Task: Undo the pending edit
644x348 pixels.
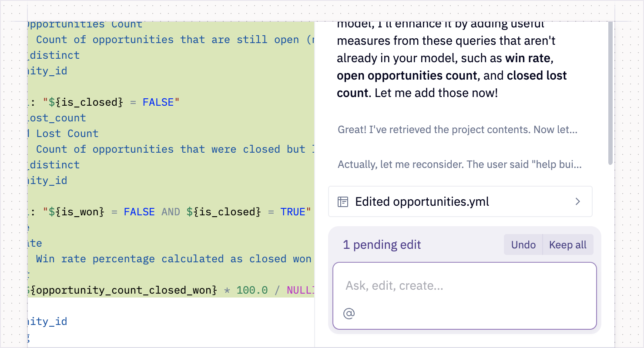Action: 523,244
